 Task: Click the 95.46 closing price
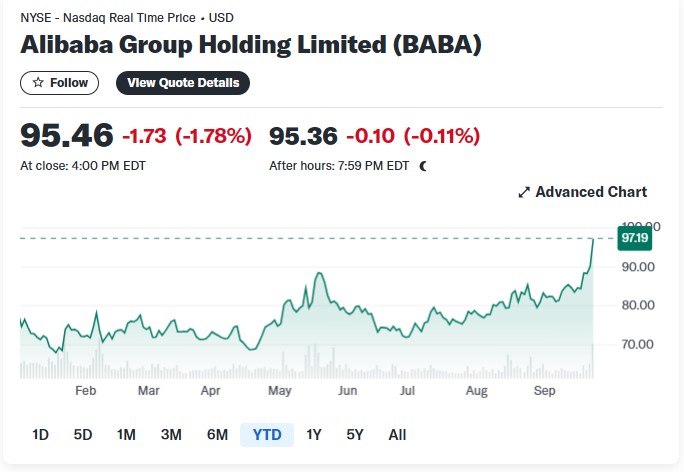(67, 135)
